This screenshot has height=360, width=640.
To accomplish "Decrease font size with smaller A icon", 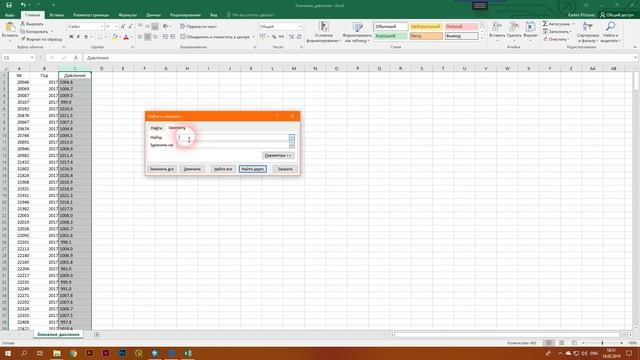I will point(130,27).
